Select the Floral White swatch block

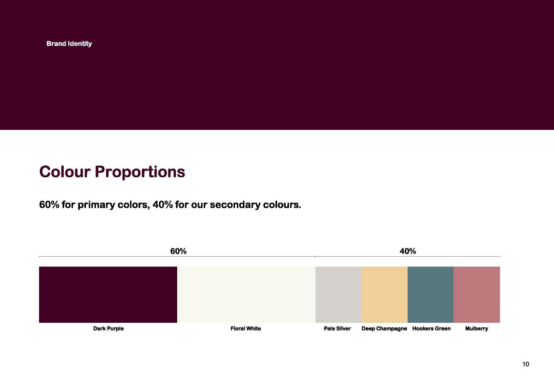[x=247, y=295]
